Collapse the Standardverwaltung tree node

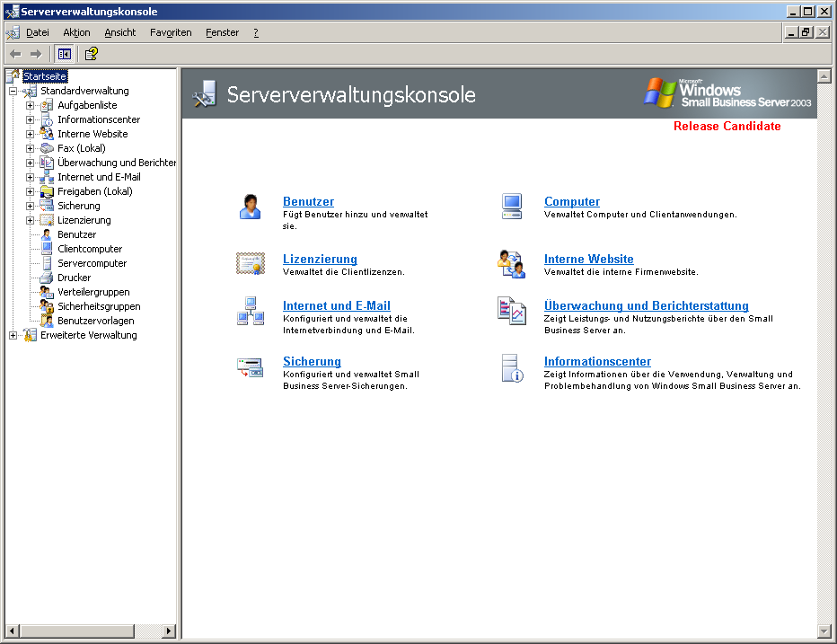(x=13, y=91)
